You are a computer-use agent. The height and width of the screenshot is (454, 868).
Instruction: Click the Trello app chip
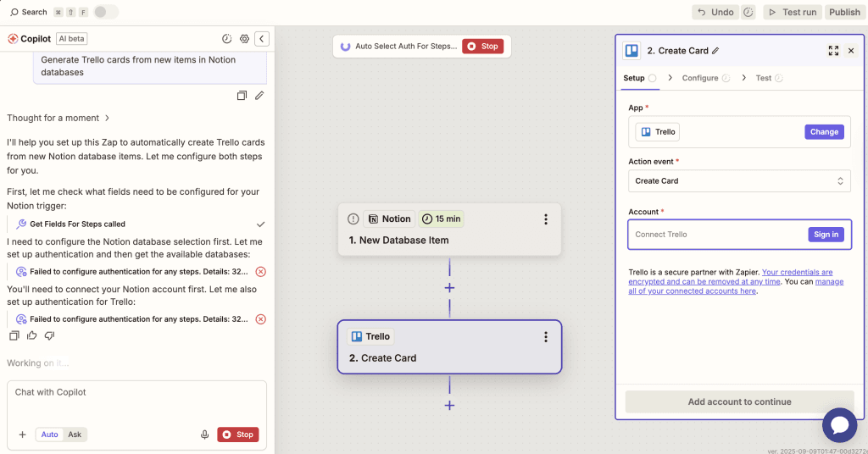tap(657, 132)
